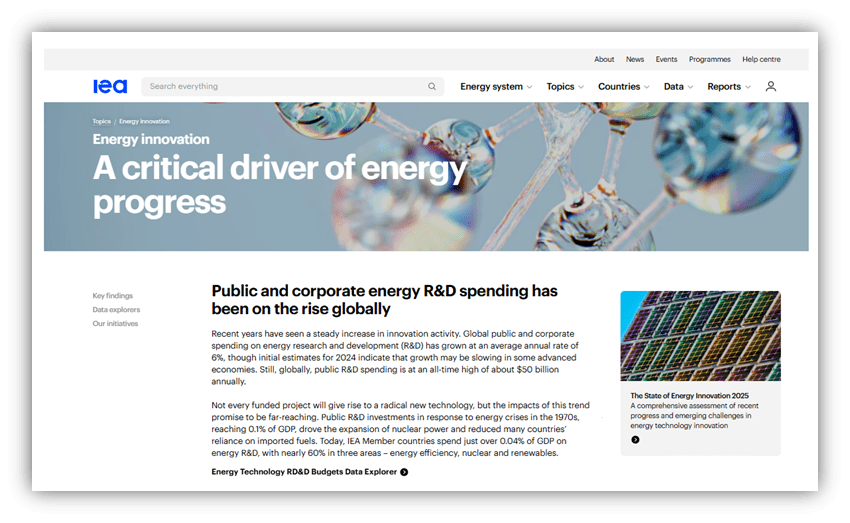Click the arrow icon beside Data Explorer link
850x523 pixels.
click(404, 472)
